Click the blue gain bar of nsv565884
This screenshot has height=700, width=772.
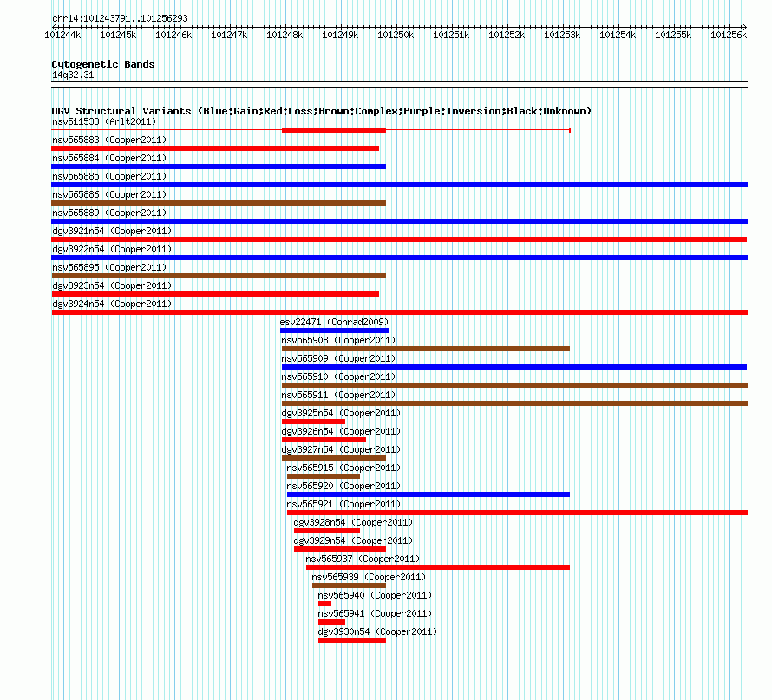[x=219, y=167]
